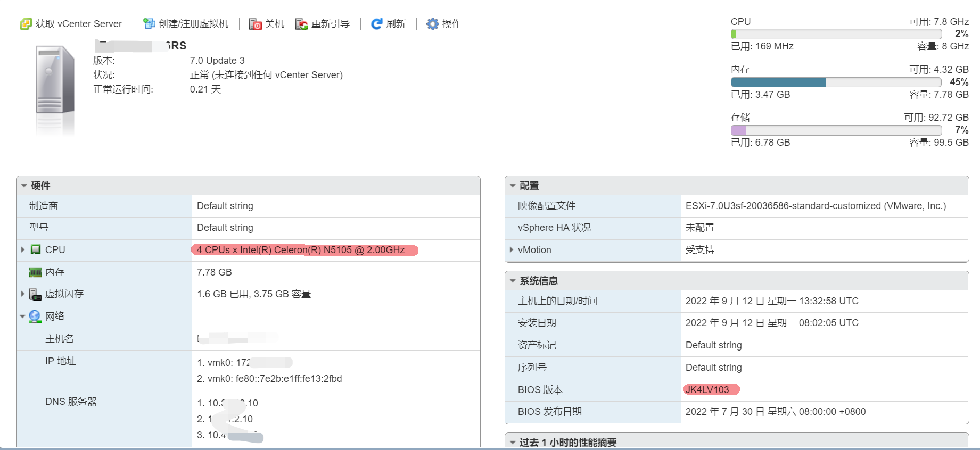Click the 资产标记 label
The width and height of the screenshot is (980, 450).
point(537,345)
